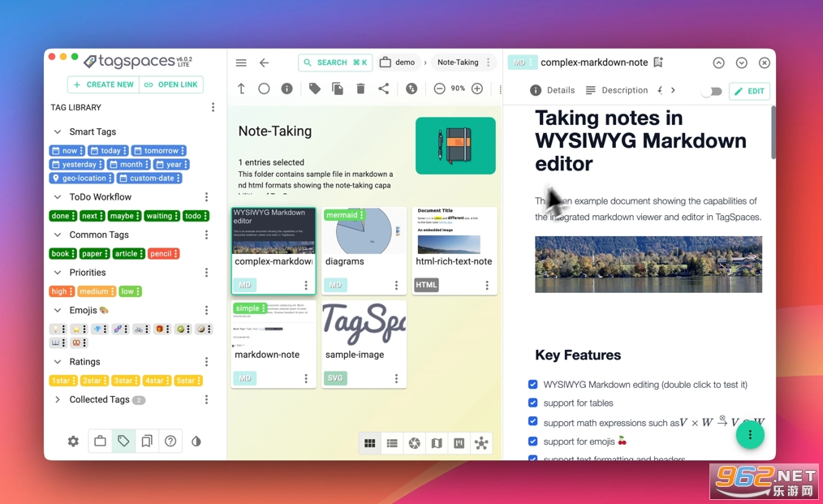Open settings gear in the sidebar
Image resolution: width=823 pixels, height=504 pixels.
[x=74, y=442]
